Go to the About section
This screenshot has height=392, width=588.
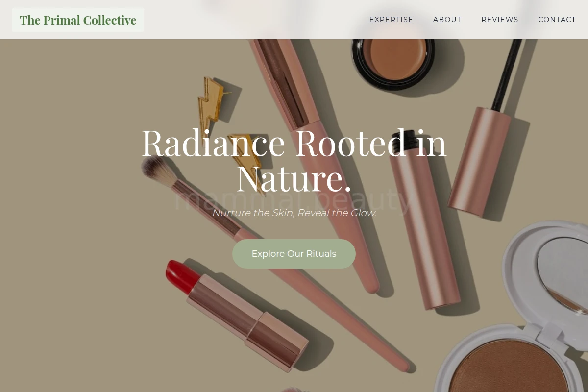click(x=447, y=20)
